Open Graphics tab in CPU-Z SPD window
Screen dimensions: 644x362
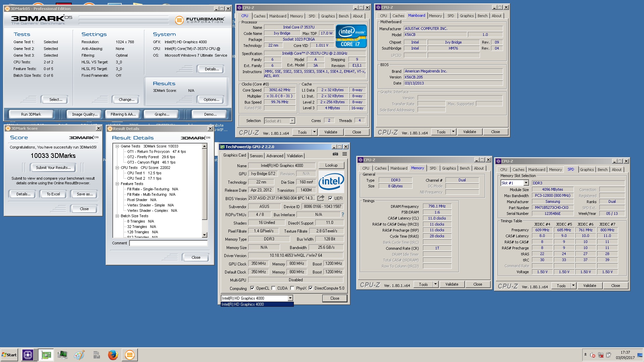pos(587,170)
